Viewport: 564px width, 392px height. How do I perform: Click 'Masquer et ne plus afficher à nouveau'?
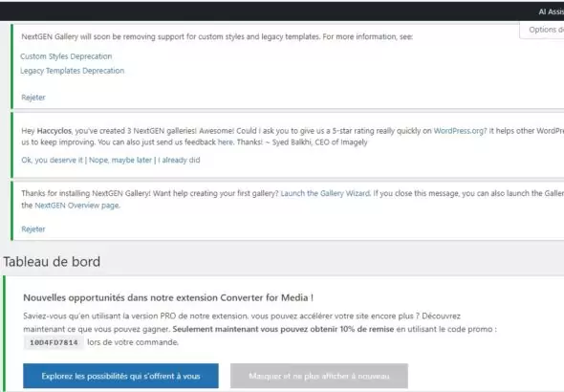[x=319, y=376]
